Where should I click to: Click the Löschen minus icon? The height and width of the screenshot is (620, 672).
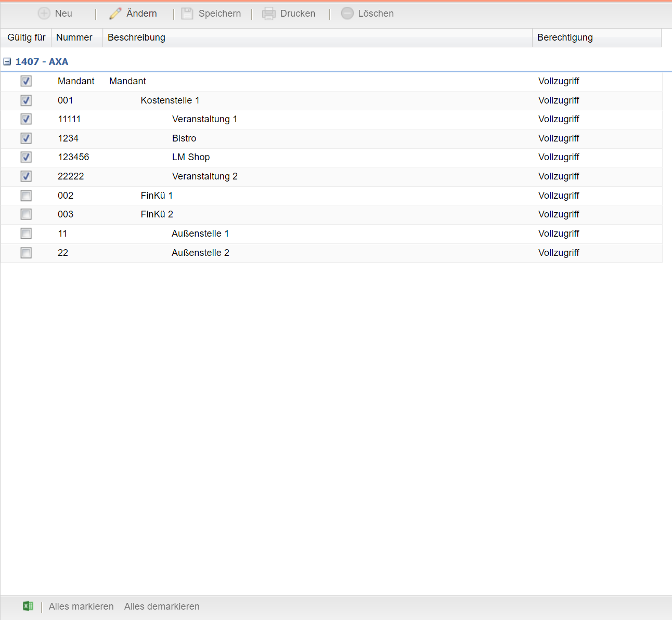[x=347, y=14]
